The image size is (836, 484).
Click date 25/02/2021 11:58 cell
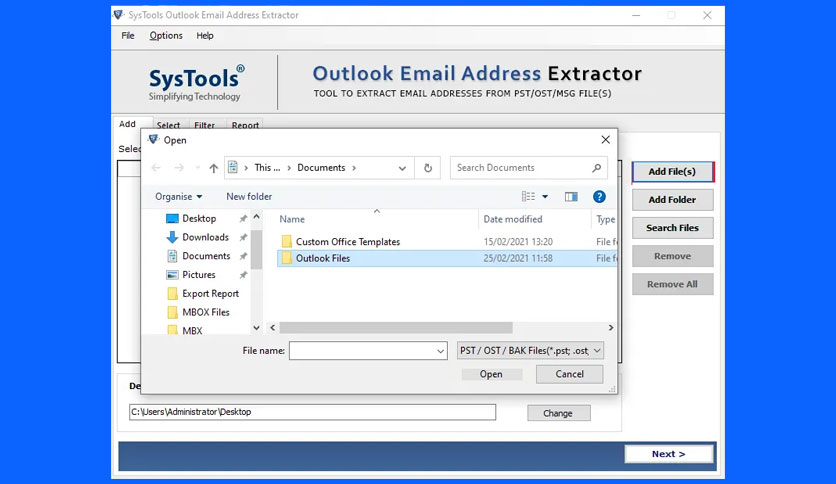point(518,258)
